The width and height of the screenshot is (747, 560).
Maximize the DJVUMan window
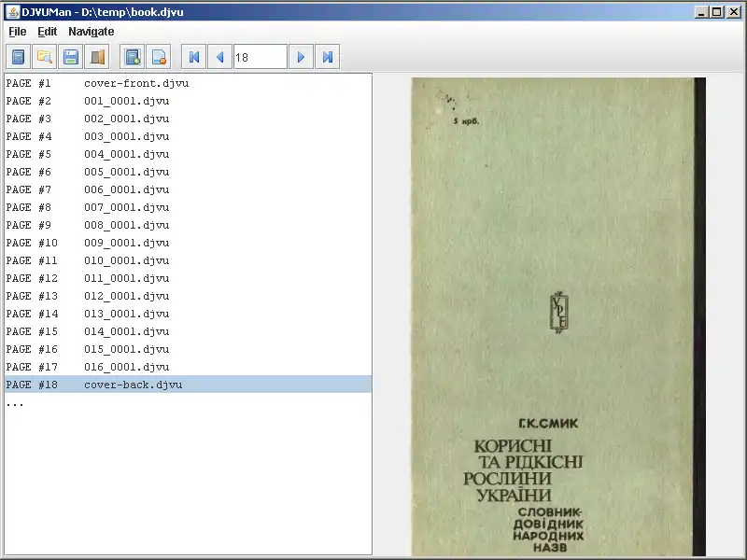point(717,12)
